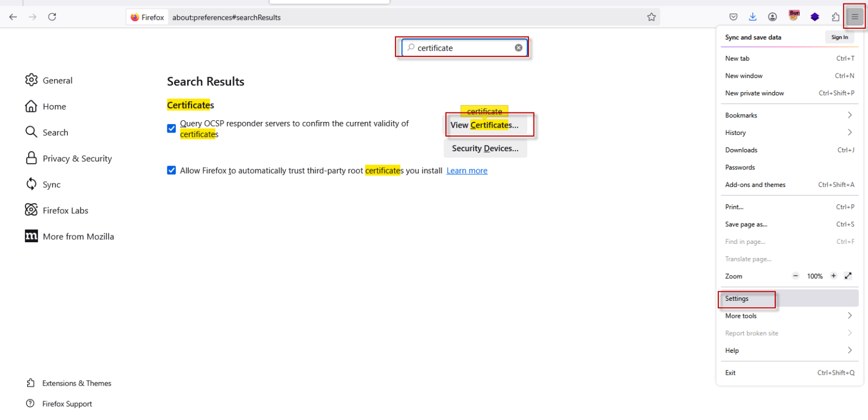This screenshot has width=868, height=420.
Task: Expand the Bookmarks submenu
Action: 740,115
